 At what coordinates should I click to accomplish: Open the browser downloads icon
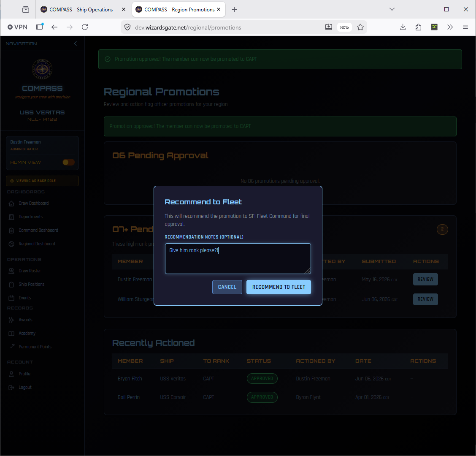(x=403, y=27)
